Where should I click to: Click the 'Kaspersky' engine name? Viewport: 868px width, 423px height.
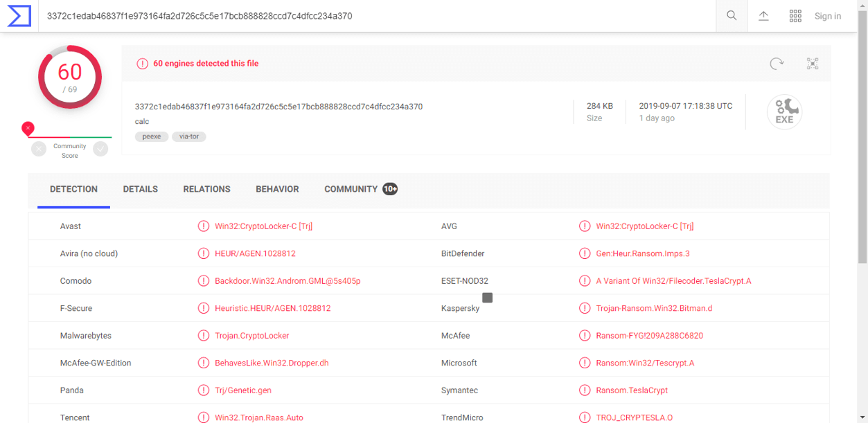(460, 308)
